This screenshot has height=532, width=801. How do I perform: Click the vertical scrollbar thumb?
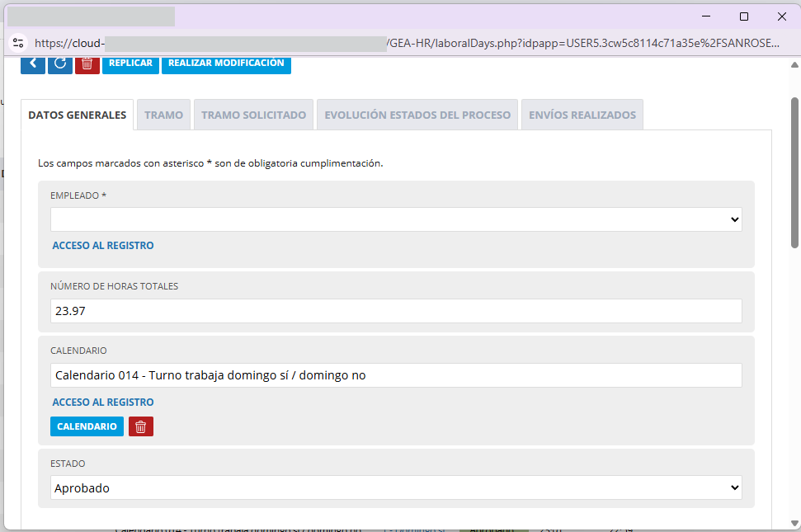(x=794, y=173)
